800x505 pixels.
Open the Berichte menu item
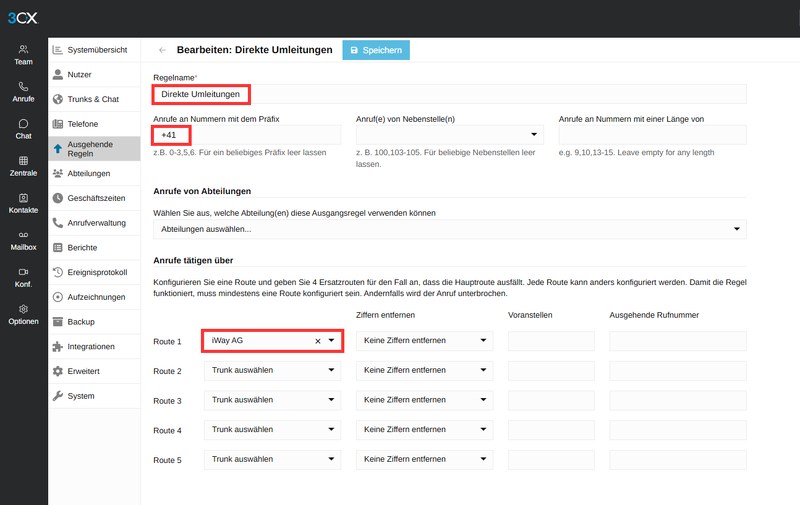pyautogui.click(x=94, y=247)
